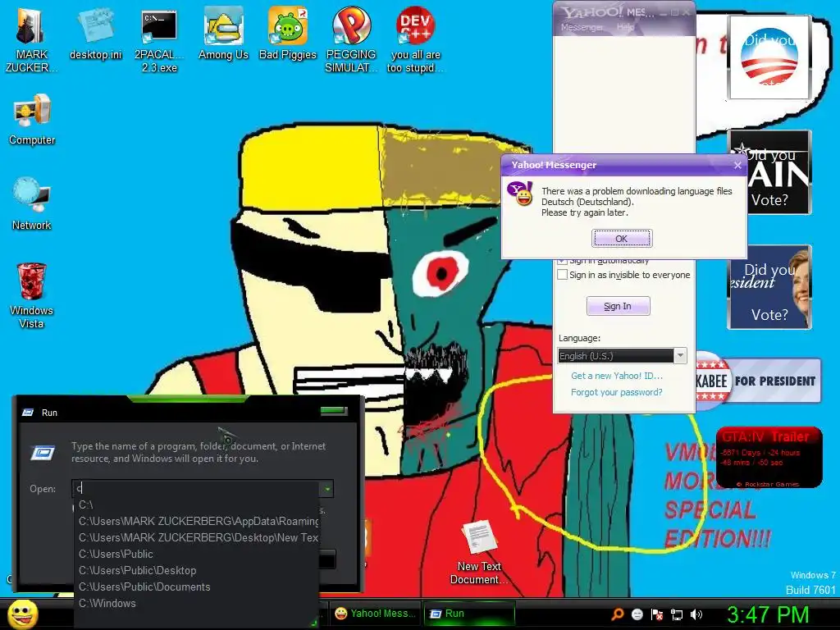Viewport: 840px width, 630px height.
Task: Switch to the Run taskbar button
Action: coord(470,614)
